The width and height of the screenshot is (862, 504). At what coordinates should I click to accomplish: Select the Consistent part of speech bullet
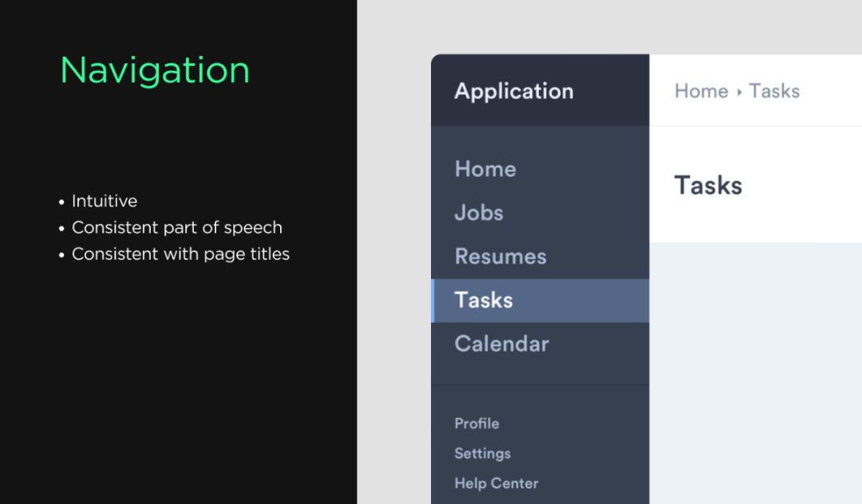(x=176, y=227)
